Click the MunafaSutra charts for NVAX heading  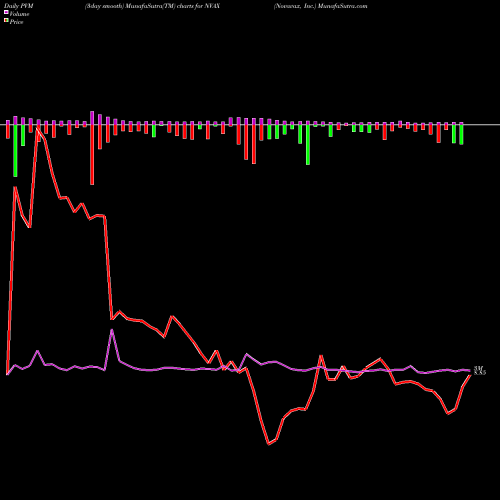pyautogui.click(x=152, y=6)
